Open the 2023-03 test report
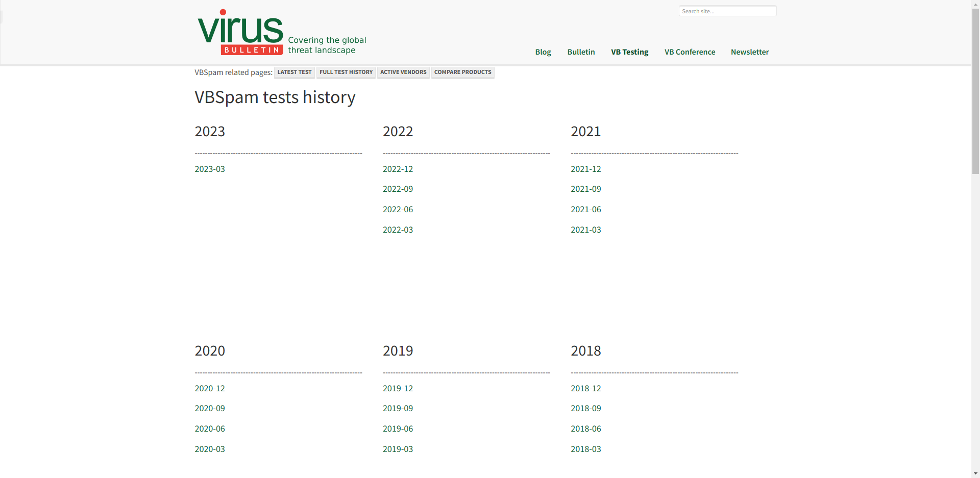The width and height of the screenshot is (980, 478). coord(210,169)
